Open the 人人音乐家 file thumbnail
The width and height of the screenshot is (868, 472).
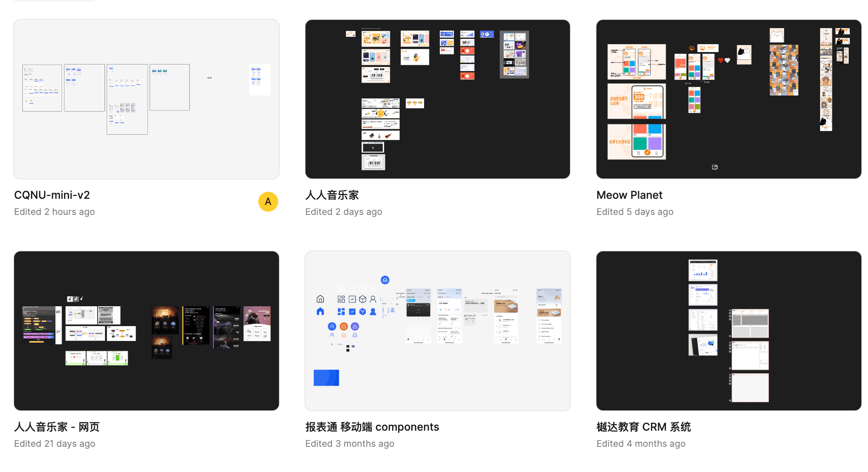click(x=437, y=99)
